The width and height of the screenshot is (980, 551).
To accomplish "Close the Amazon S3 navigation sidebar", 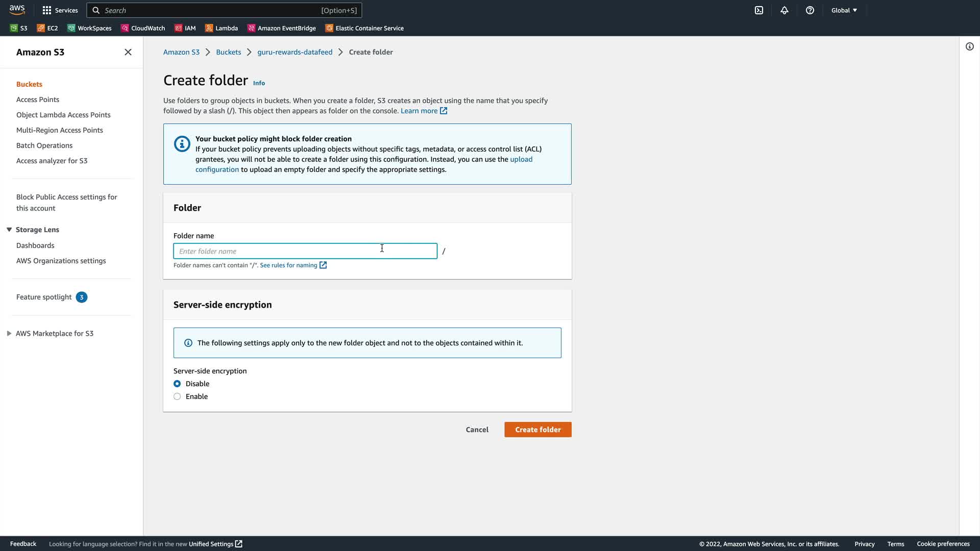I will [x=128, y=52].
